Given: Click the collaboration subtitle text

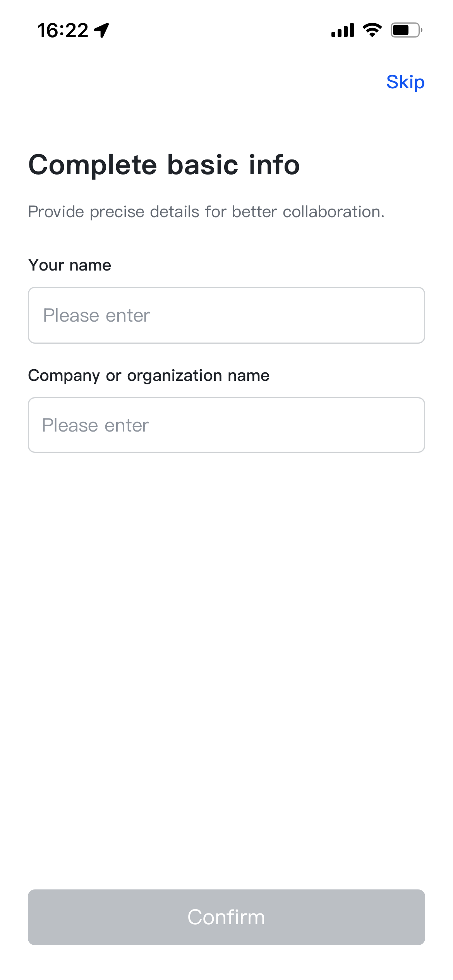Looking at the screenshot, I should (206, 212).
